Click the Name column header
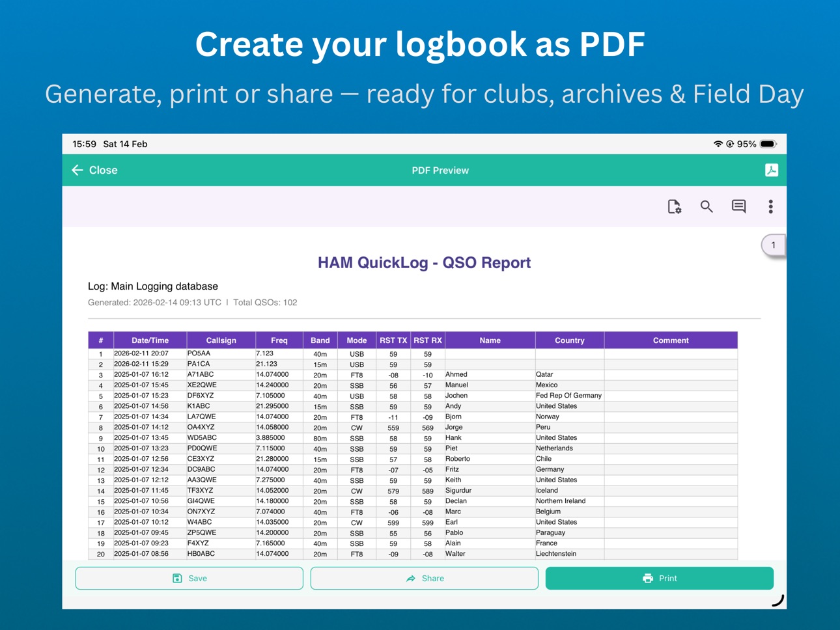This screenshot has width=840, height=630. (x=490, y=340)
